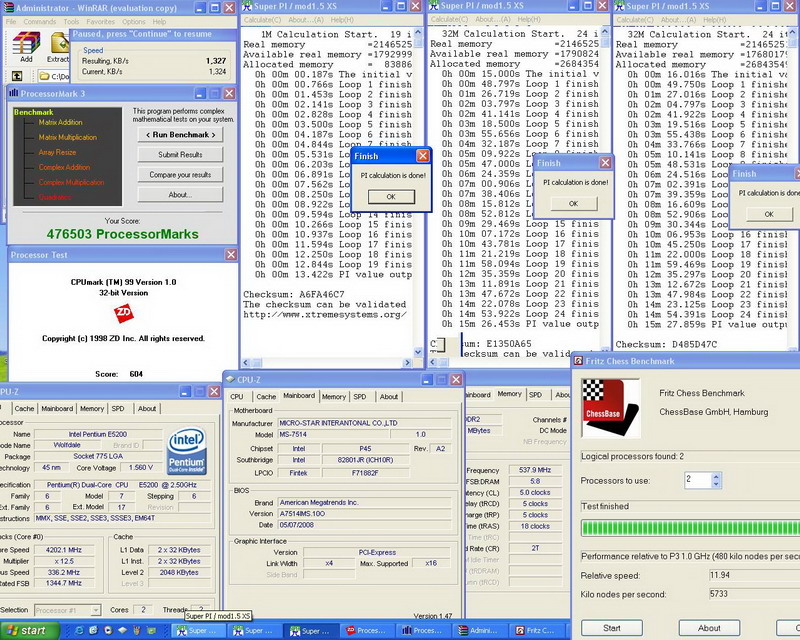Launch Windows Media Player from quick launch

click(108, 630)
